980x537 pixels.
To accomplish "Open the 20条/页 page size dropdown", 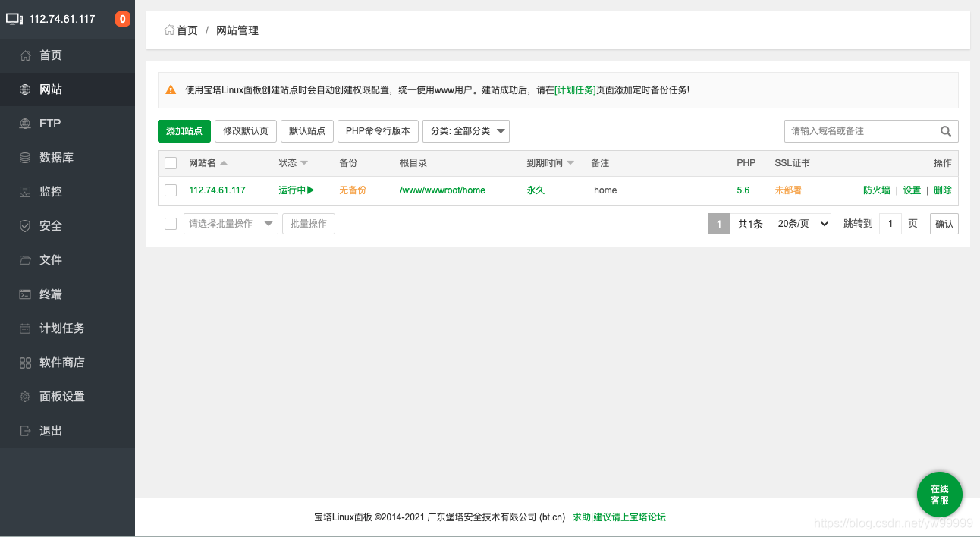I will [801, 224].
